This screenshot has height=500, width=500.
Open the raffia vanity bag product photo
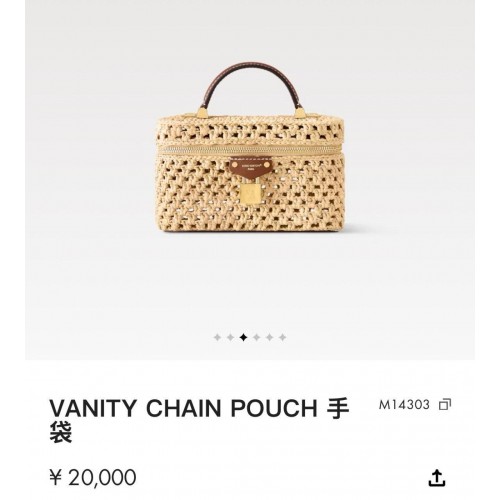250,147
